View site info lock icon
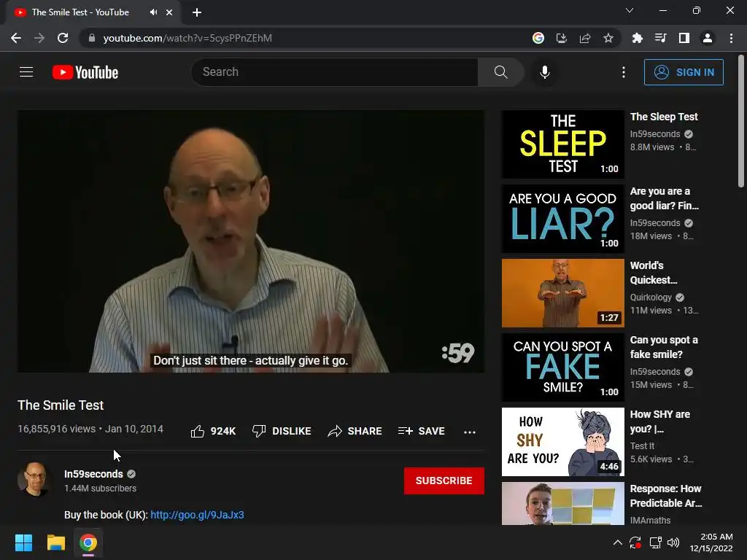 (92, 38)
